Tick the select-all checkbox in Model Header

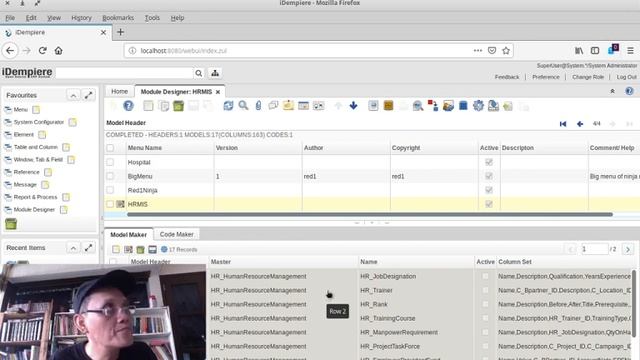[x=110, y=148]
